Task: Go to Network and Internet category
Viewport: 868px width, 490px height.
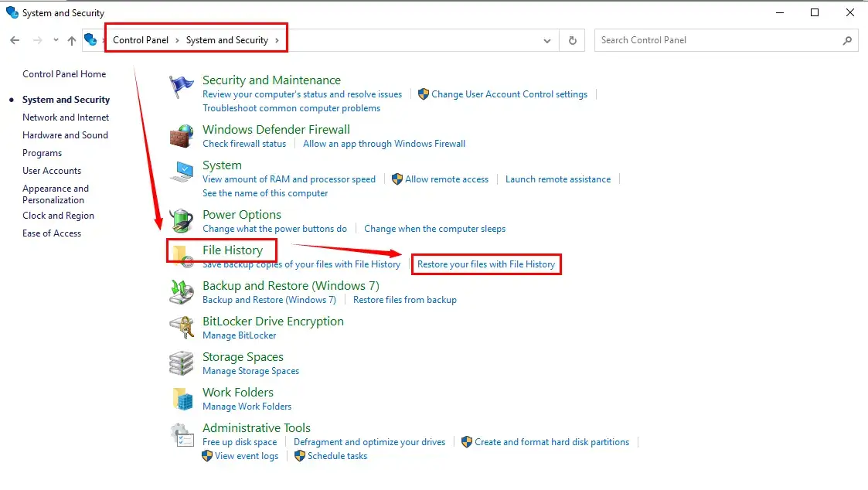Action: (x=66, y=117)
